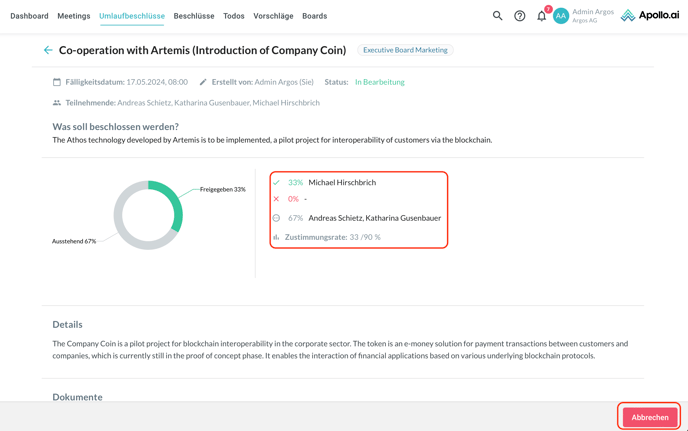Click the back arrow beside the resolution title

(48, 50)
